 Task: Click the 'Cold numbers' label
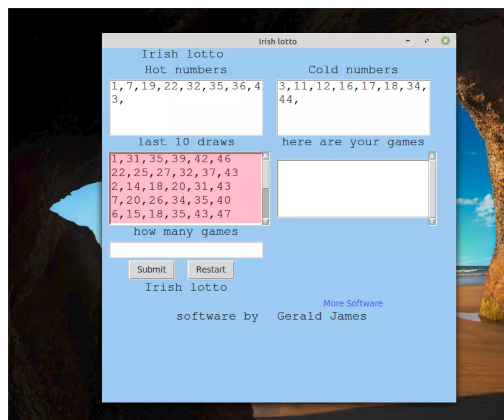pos(353,70)
